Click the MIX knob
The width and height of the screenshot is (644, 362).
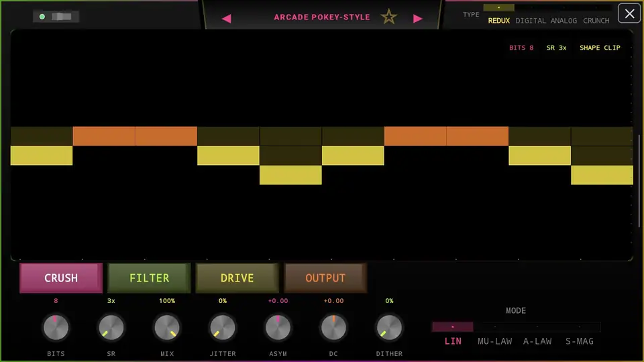(167, 328)
